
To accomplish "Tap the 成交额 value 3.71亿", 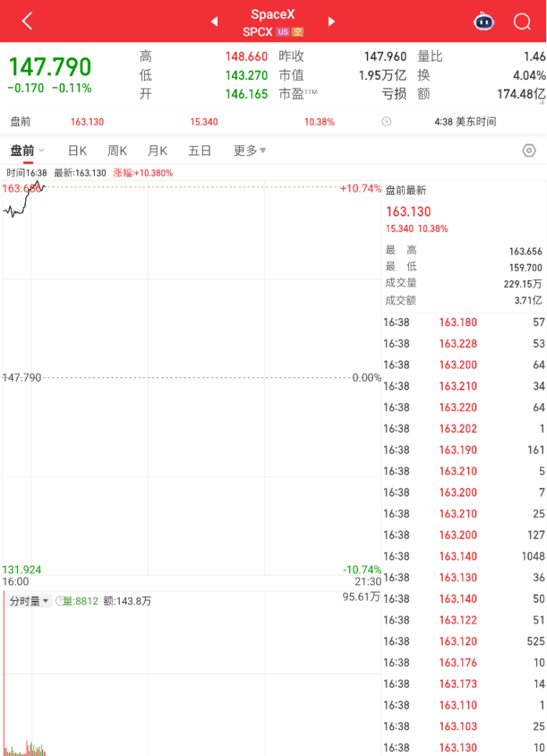I will [x=528, y=300].
